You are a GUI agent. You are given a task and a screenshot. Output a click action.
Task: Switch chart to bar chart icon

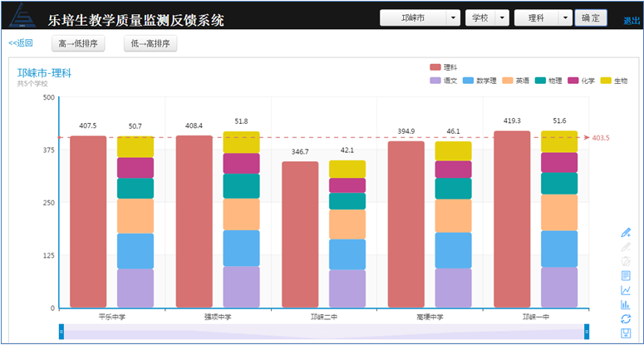click(x=626, y=304)
